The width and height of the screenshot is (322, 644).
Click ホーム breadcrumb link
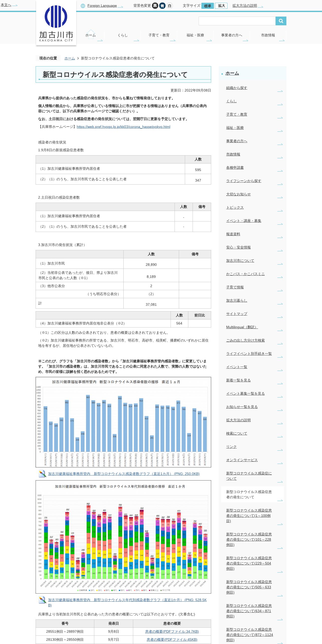(70, 58)
